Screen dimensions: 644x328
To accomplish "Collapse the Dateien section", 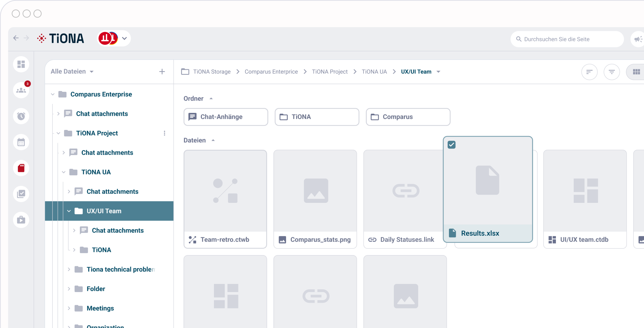I will coord(213,140).
